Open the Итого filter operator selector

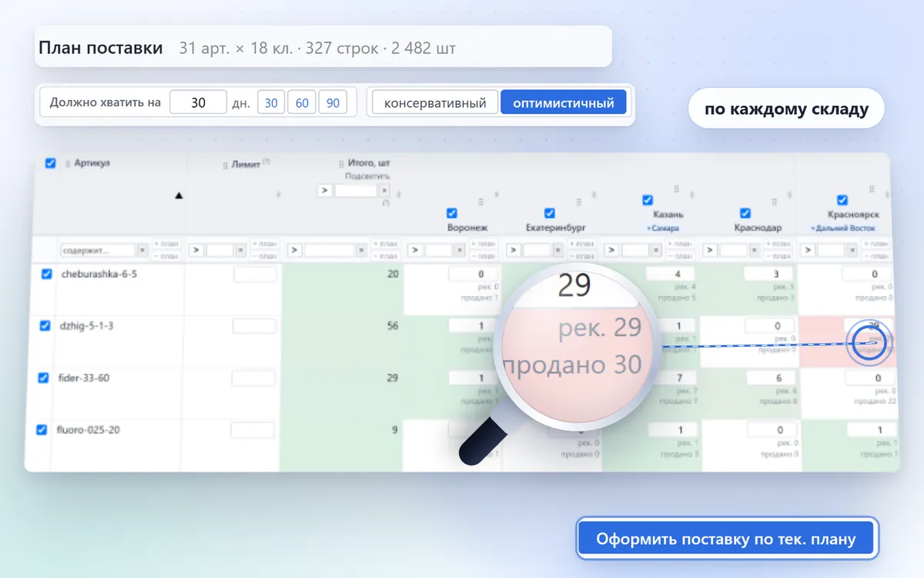tap(294, 250)
